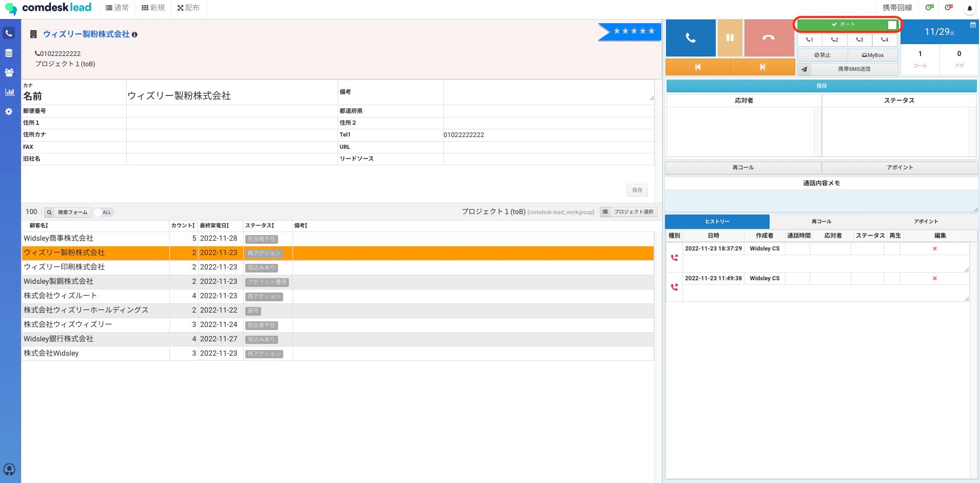Open 配布 menu in top bar
The image size is (980, 483).
(188, 8)
